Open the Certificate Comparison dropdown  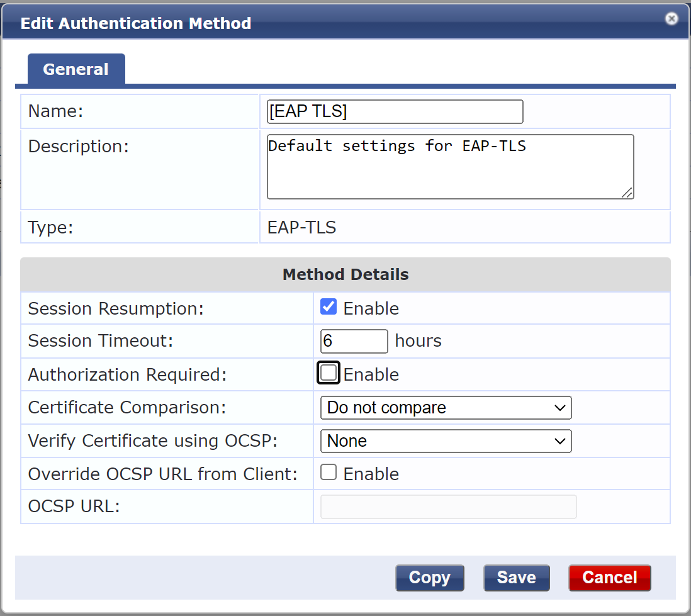pyautogui.click(x=446, y=408)
